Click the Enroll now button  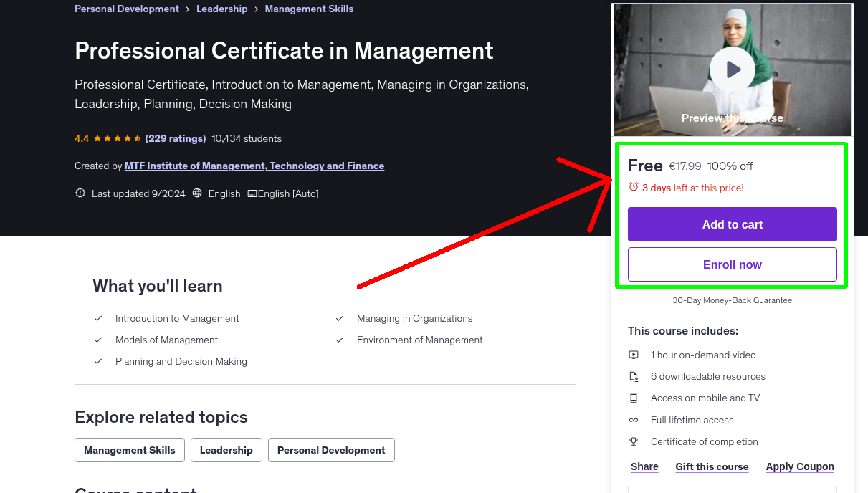[732, 264]
